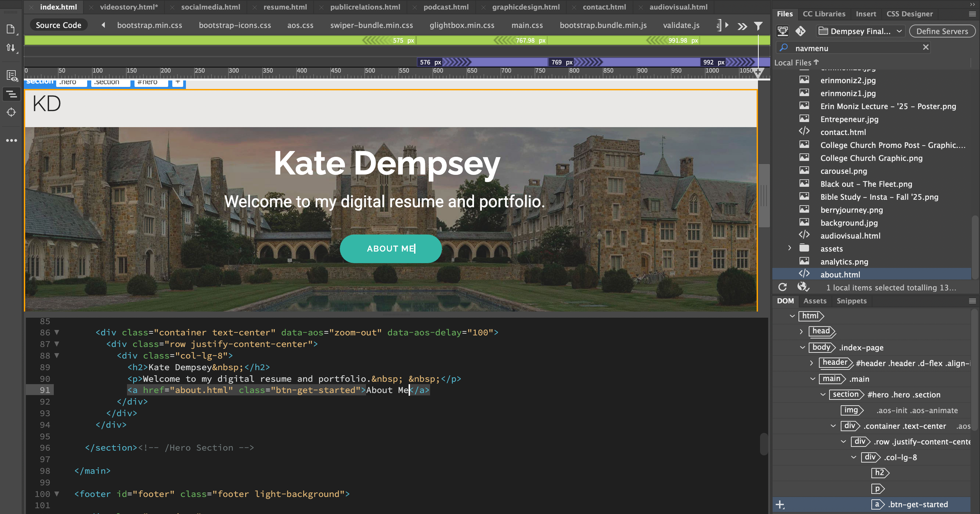Screen dimensions: 980x514
Task: Toggle the Inspect mode crosshair icon
Action: (12, 112)
